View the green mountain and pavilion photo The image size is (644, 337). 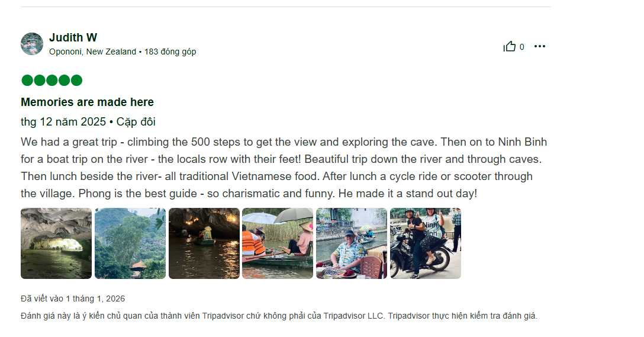click(x=130, y=243)
